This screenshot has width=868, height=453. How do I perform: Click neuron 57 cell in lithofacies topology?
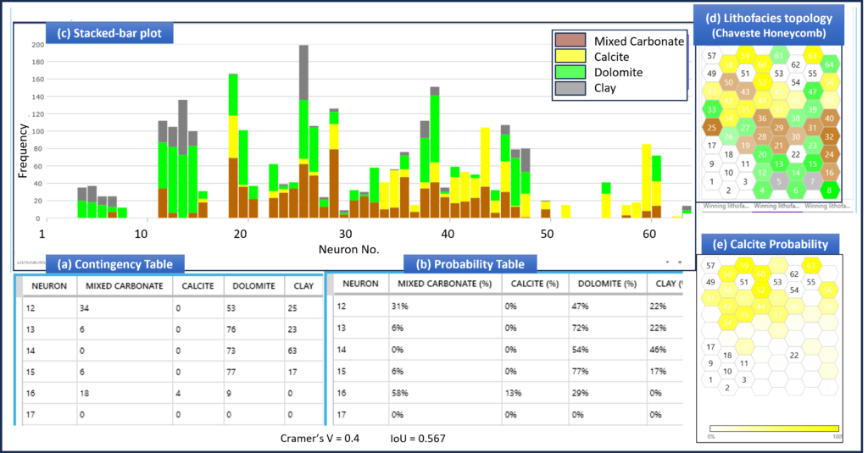712,55
